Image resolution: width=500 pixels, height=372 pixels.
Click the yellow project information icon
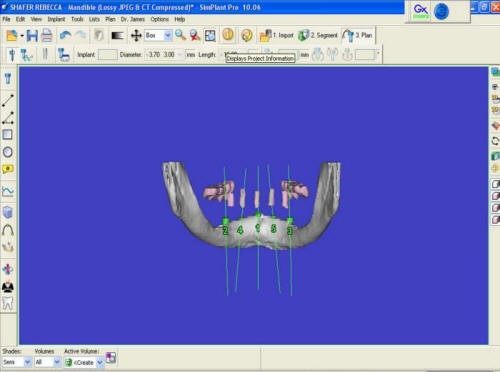(x=228, y=35)
